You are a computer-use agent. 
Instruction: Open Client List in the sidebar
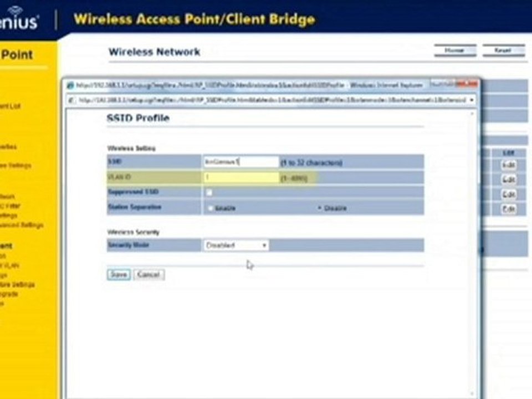(10, 106)
